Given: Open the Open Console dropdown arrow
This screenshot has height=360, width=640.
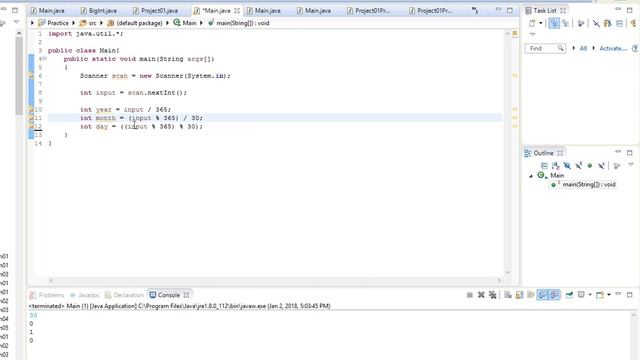Looking at the screenshot, I should (609, 295).
